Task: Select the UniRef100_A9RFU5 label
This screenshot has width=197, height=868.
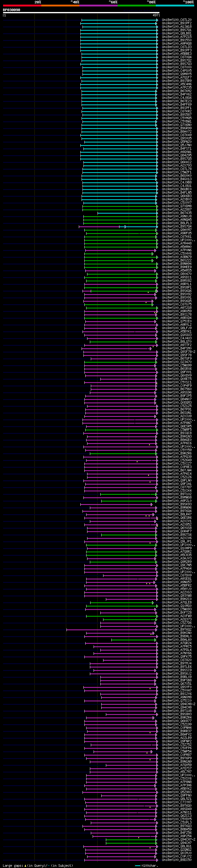Action: (x=177, y=233)
